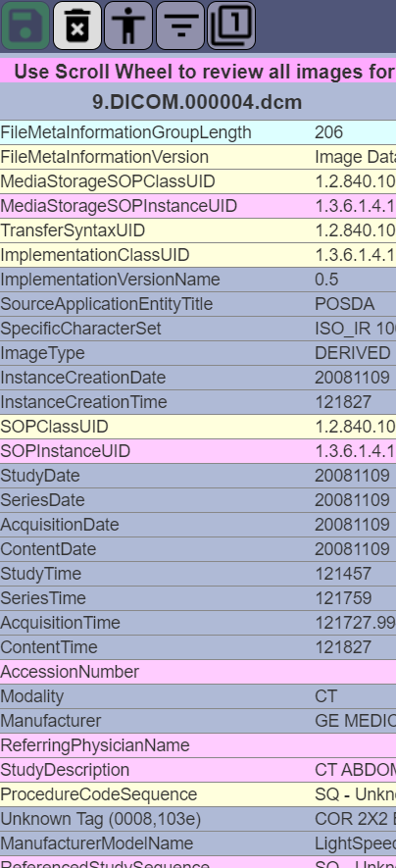Select the FileMetaInformationGroupLength row
Image resolution: width=396 pixels, height=868 pixels.
198,132
